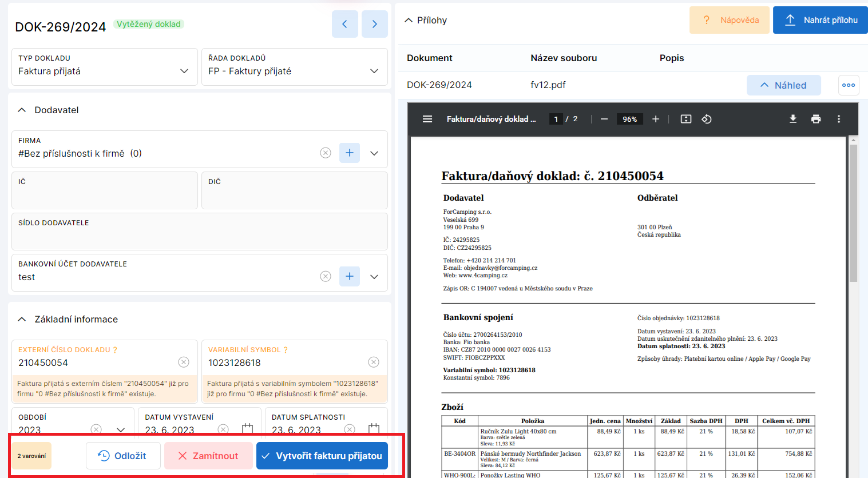868x478 pixels.
Task: Zoom in the PDF preview
Action: 656,119
